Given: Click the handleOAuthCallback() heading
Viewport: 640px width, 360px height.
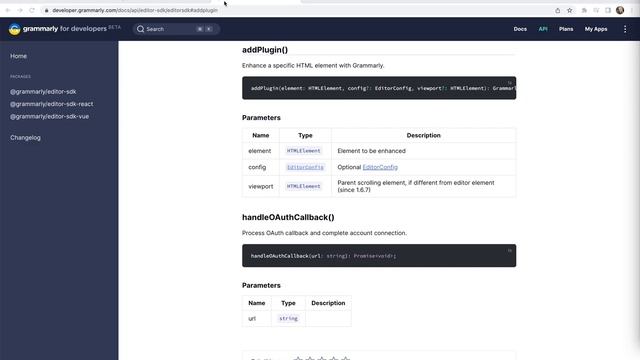Looking at the screenshot, I should click(x=288, y=217).
